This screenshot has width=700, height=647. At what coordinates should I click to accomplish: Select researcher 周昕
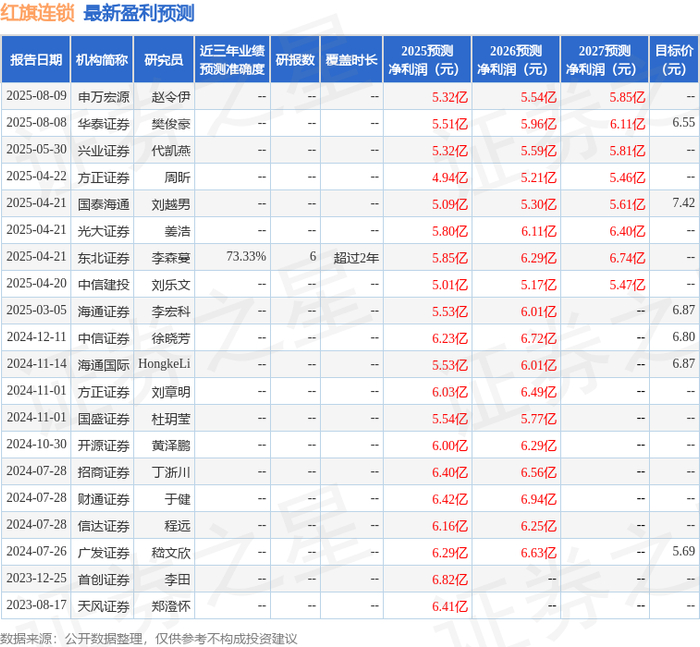pos(177,177)
